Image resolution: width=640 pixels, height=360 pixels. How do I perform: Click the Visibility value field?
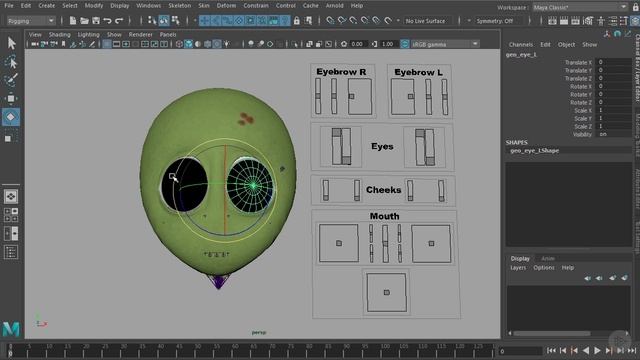(614, 134)
